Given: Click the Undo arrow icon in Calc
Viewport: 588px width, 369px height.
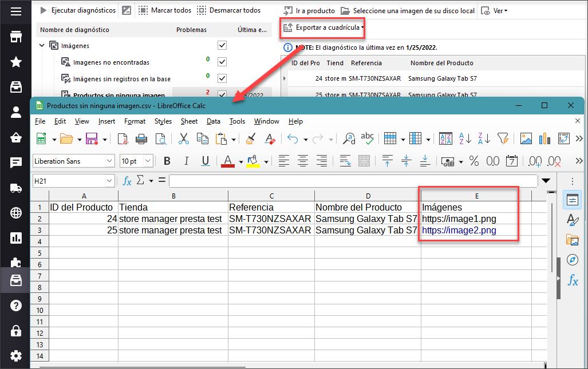Looking at the screenshot, I should pos(293,139).
